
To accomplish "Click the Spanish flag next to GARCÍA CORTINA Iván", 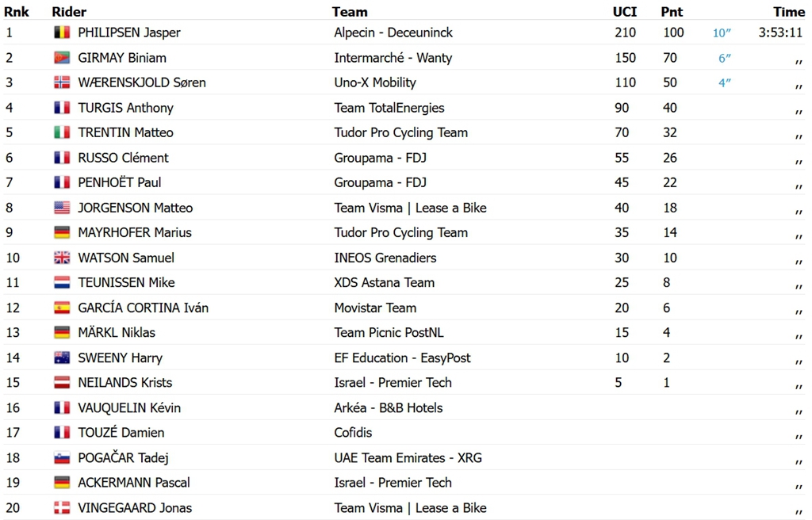I will point(62,308).
